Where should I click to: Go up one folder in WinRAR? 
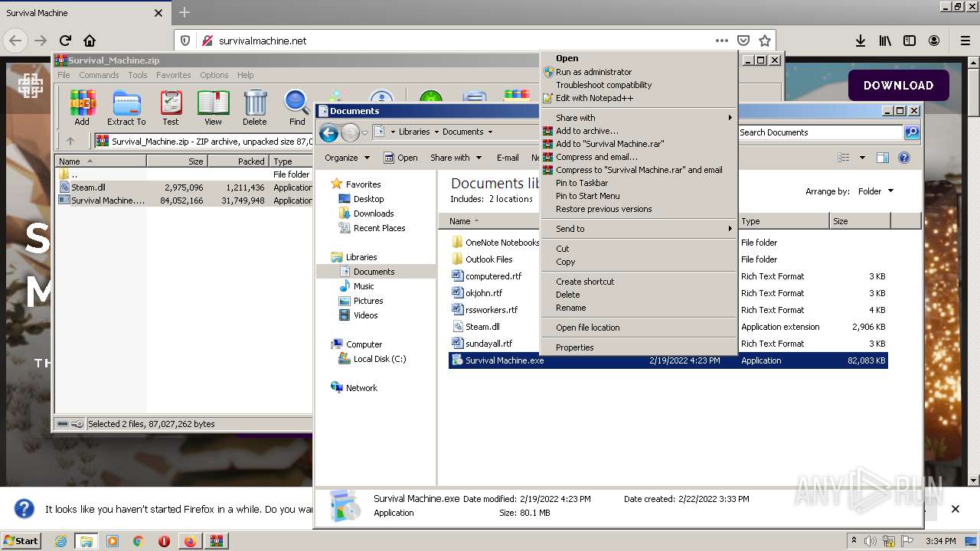[70, 141]
